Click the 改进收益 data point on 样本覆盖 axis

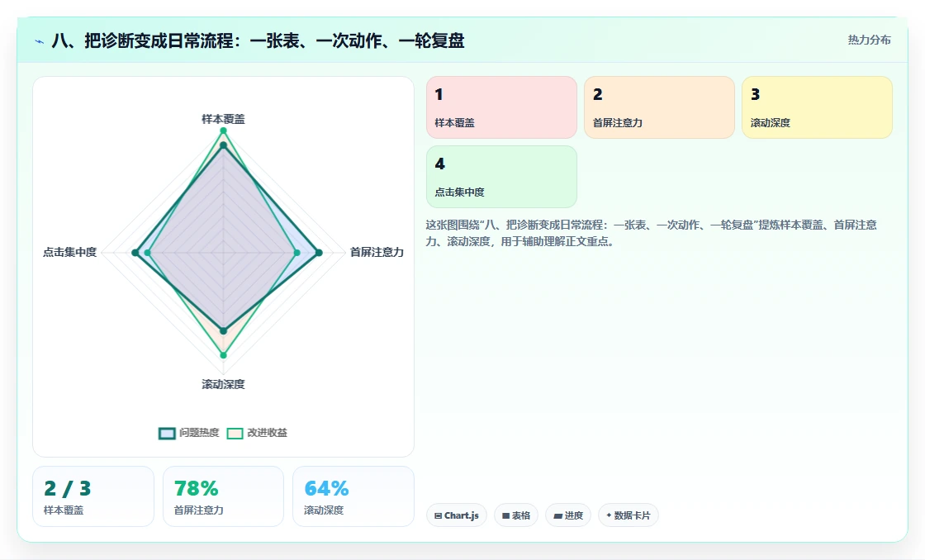223,131
